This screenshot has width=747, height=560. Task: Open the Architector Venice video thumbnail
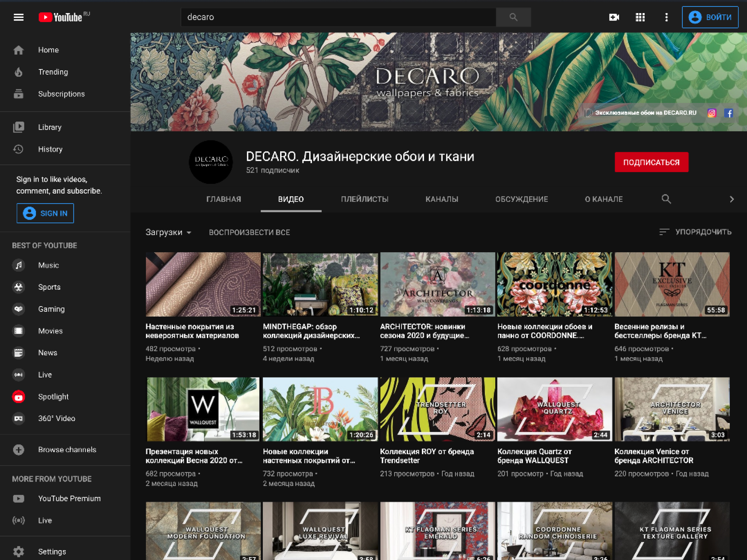(x=672, y=409)
